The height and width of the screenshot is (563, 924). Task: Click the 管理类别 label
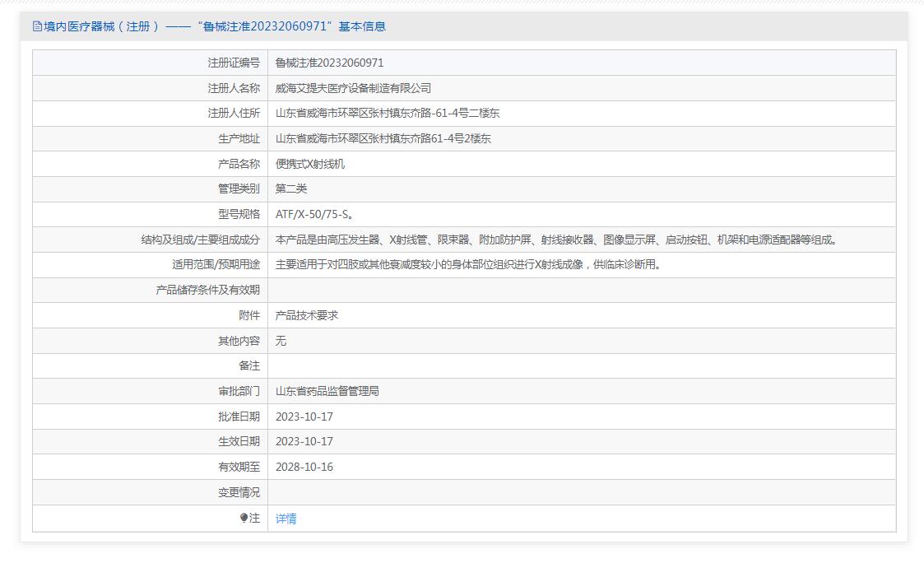point(239,188)
